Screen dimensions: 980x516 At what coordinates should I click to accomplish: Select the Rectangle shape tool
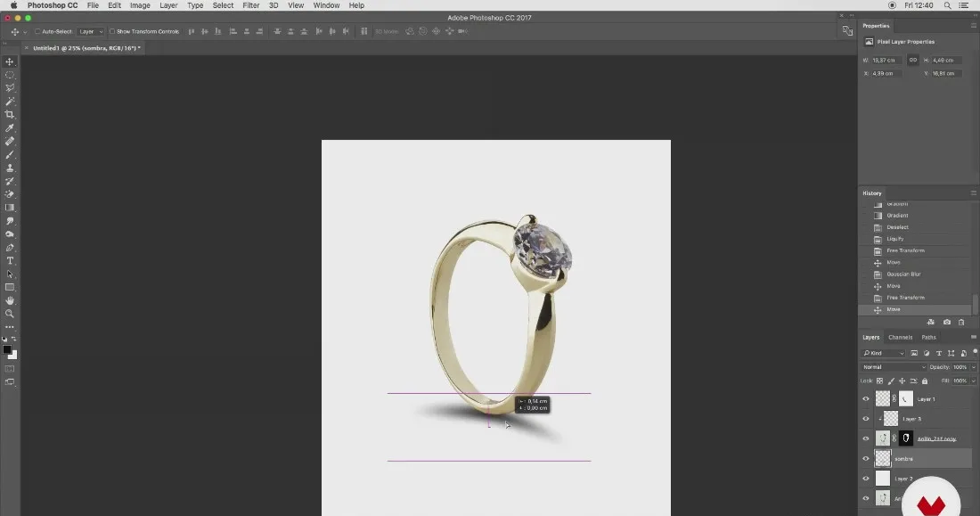pyautogui.click(x=10, y=288)
